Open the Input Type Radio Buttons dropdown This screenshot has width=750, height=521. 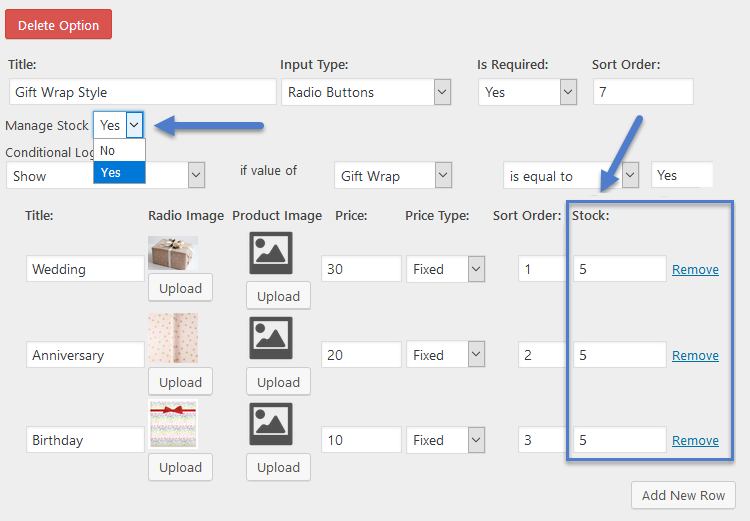(366, 92)
